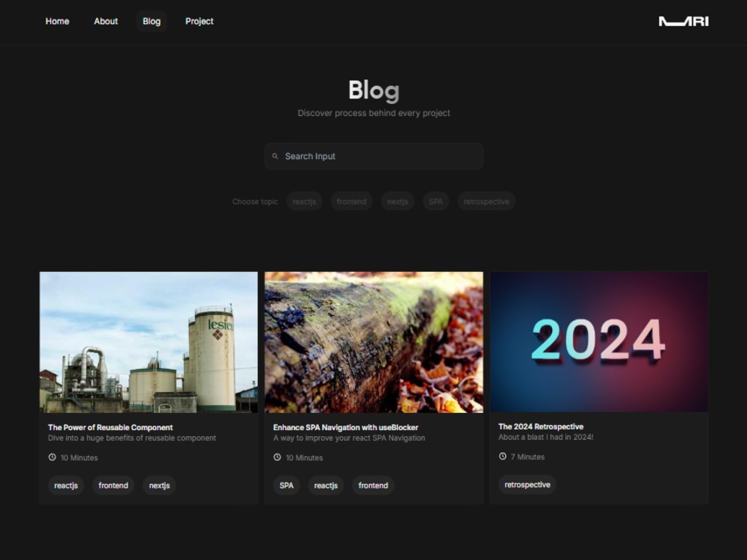Open 'Enhance SPA Navigation with useBlocker' post

345,427
